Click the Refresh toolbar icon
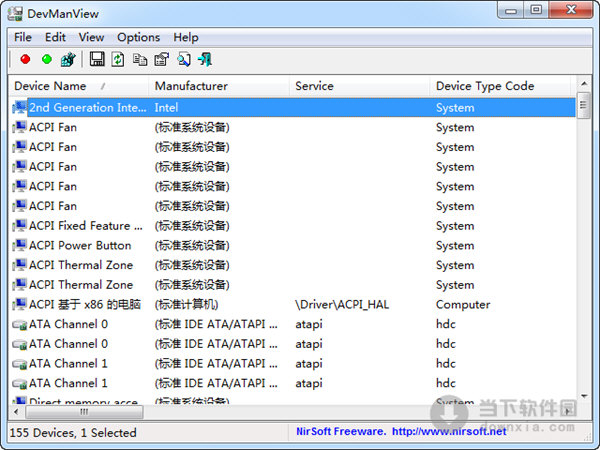This screenshot has height=450, width=600. click(x=118, y=59)
